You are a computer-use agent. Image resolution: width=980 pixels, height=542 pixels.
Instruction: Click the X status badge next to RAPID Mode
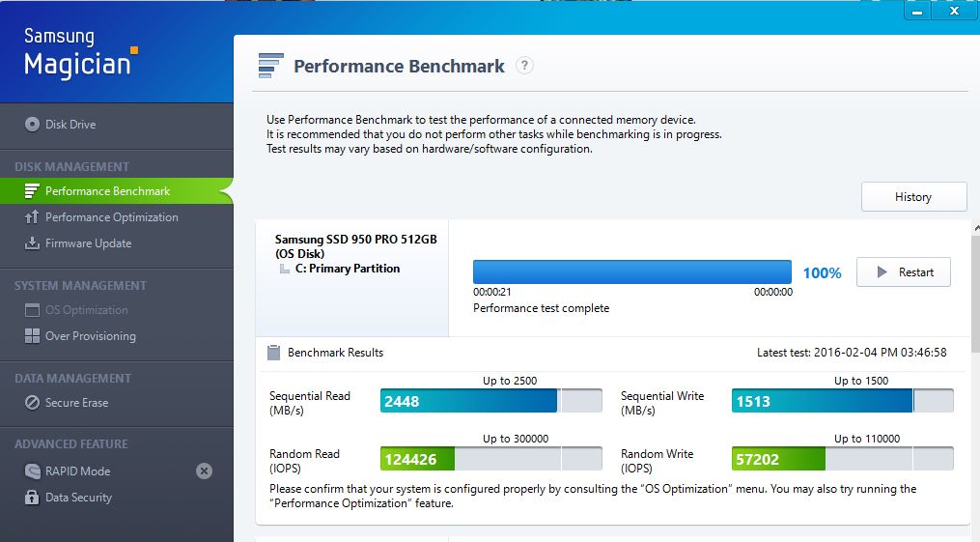(x=204, y=471)
